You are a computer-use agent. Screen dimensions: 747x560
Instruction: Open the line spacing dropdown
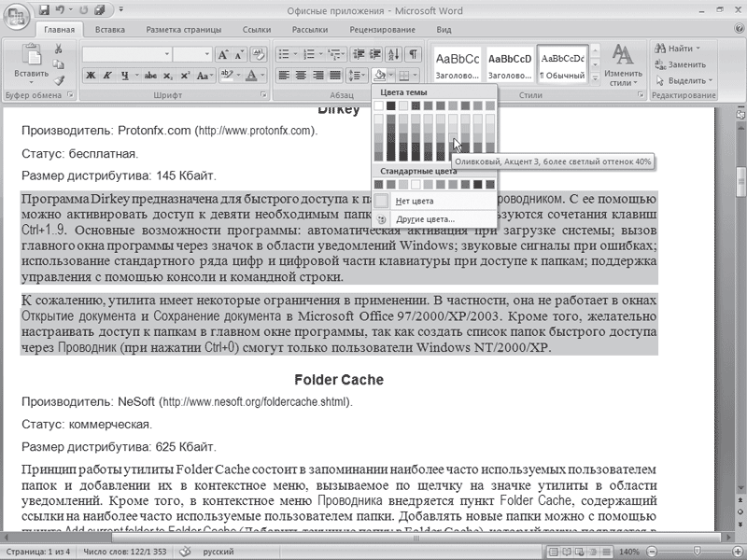pos(356,76)
